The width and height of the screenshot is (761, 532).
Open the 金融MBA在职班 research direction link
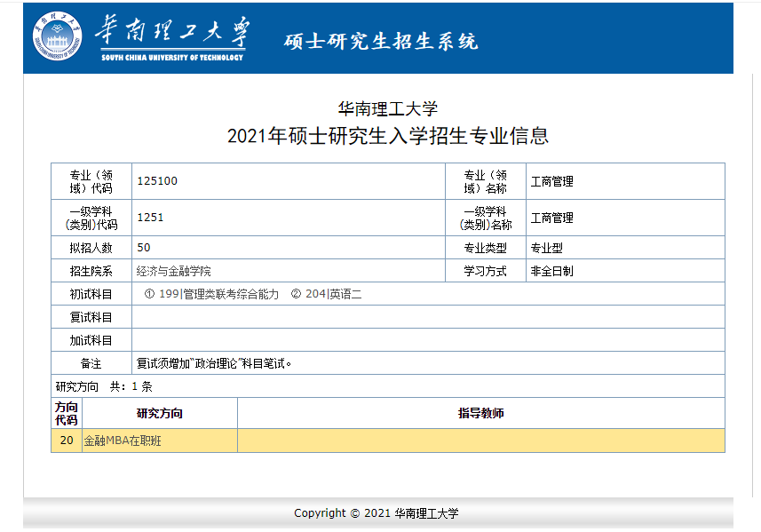point(123,441)
